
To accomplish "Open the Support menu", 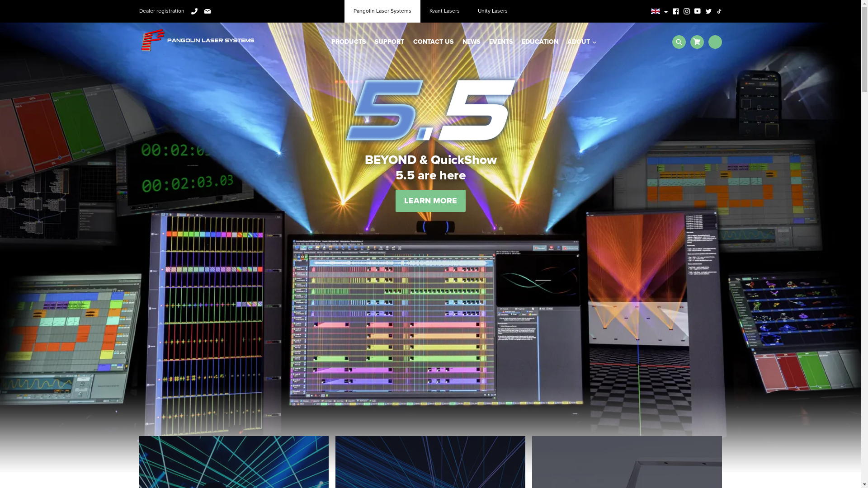I will tap(389, 42).
